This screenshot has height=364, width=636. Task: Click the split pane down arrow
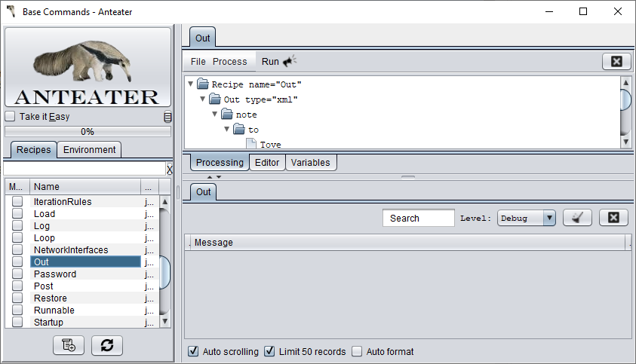[219, 177]
